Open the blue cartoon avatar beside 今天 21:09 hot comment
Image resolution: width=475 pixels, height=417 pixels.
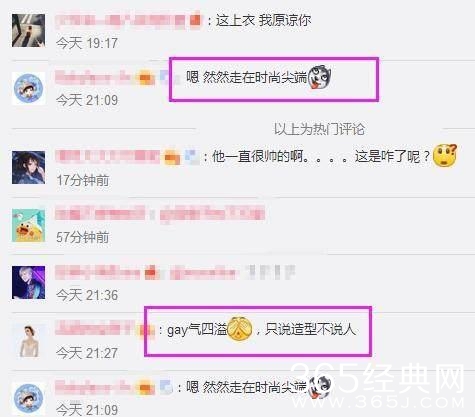tap(28, 89)
